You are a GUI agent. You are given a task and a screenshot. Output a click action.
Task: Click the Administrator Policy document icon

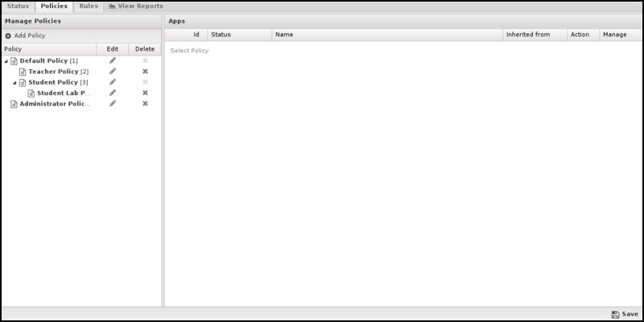[14, 104]
